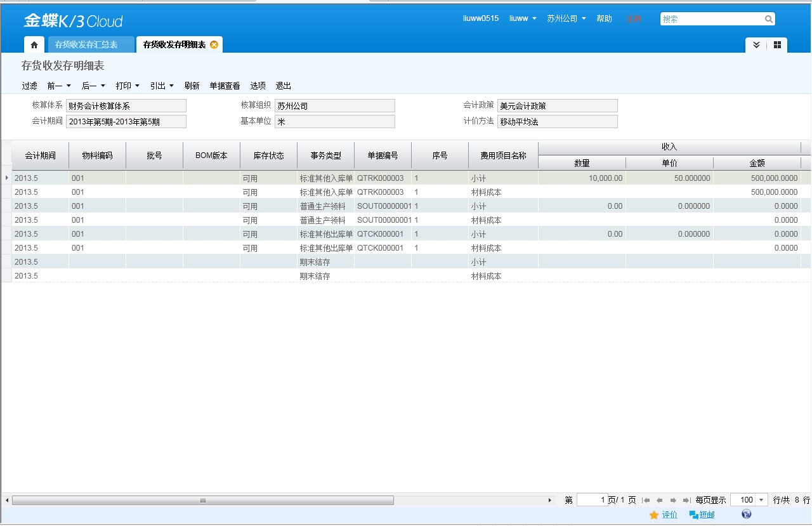This screenshot has height=526, width=812.
Task: Go to the first page arrow
Action: pos(646,500)
